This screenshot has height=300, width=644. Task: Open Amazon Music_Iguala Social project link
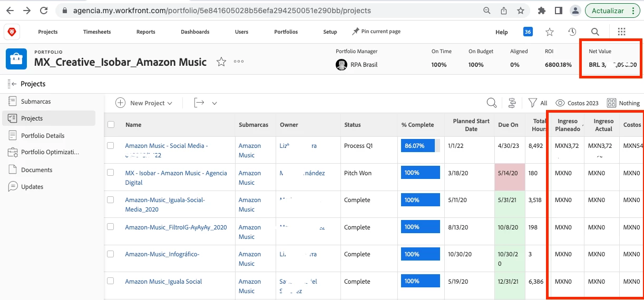[163, 282]
